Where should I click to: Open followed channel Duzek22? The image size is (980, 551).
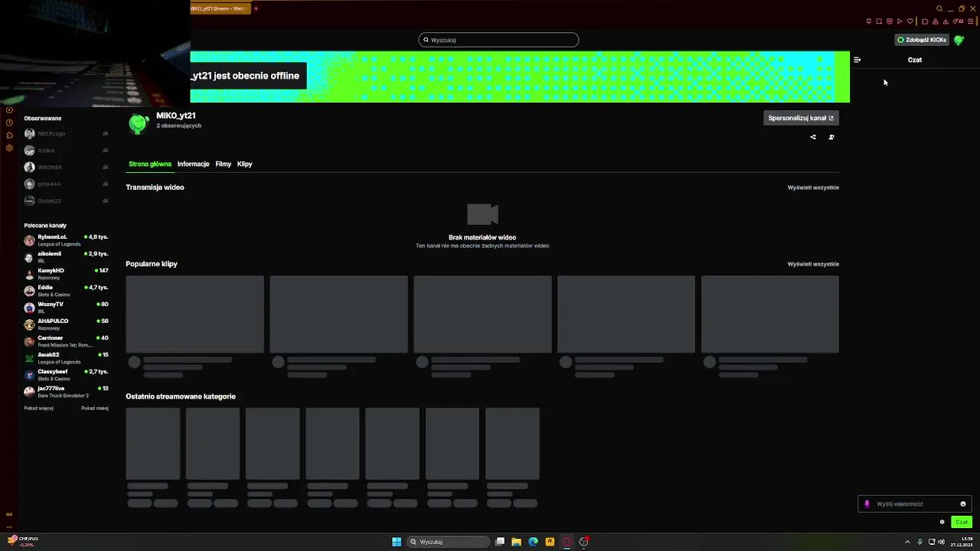66,201
